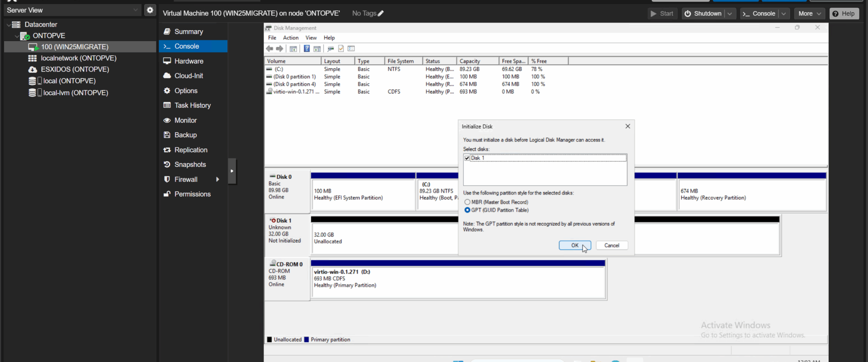Viewport: 868px width, 362px height.
Task: Click the Disk Management title bar icon
Action: [269, 28]
